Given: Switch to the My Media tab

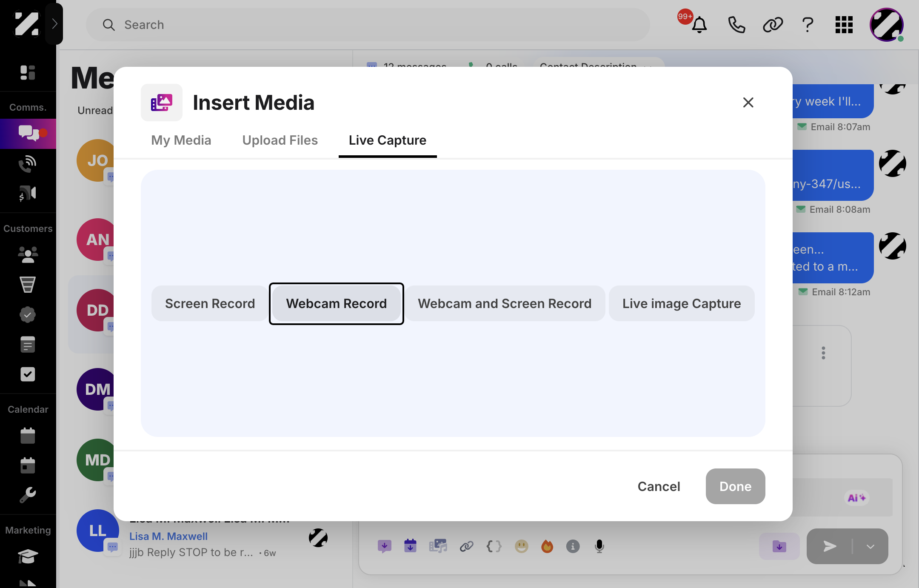Looking at the screenshot, I should [181, 140].
